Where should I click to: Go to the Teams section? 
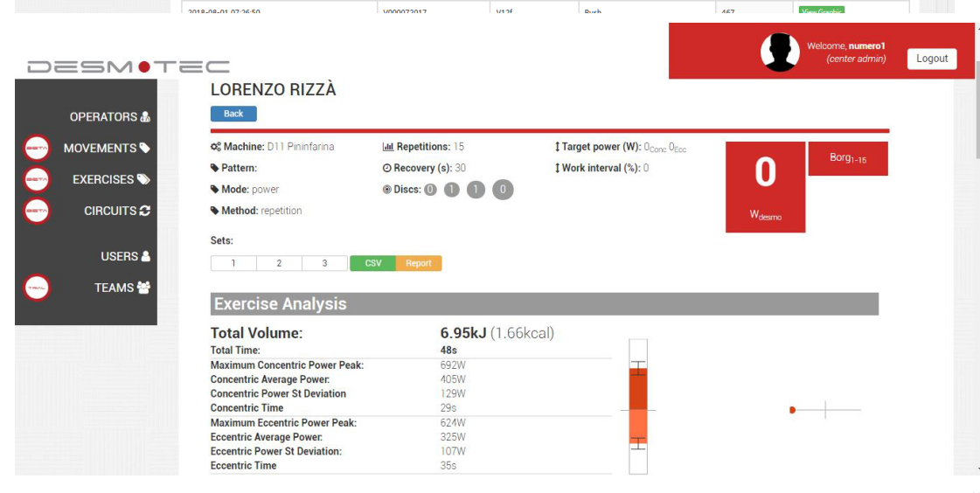point(122,288)
